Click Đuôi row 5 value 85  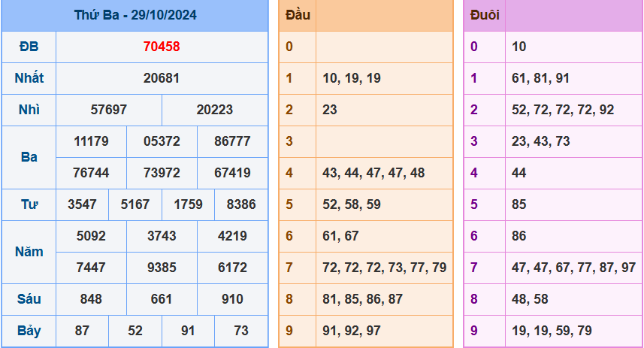(x=519, y=204)
